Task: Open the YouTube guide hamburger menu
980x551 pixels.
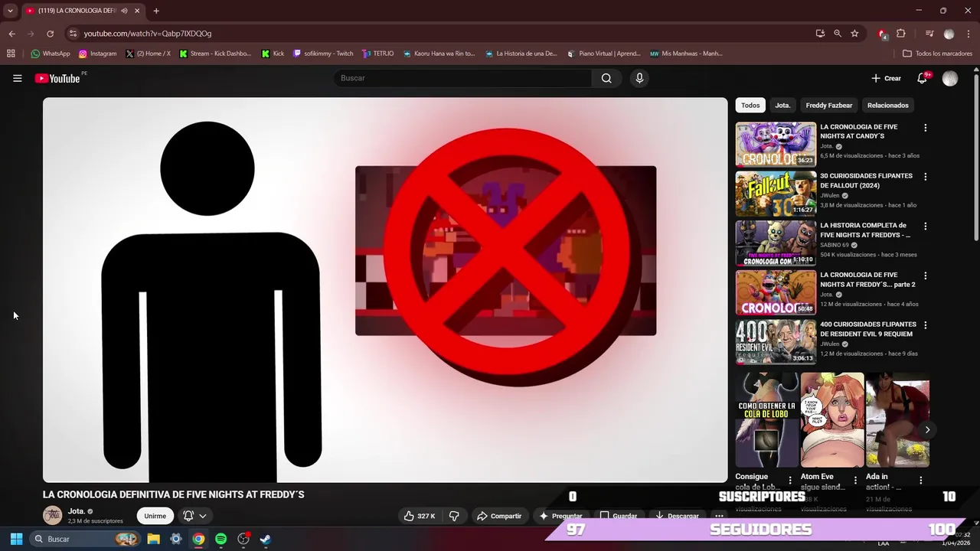Action: click(x=17, y=78)
